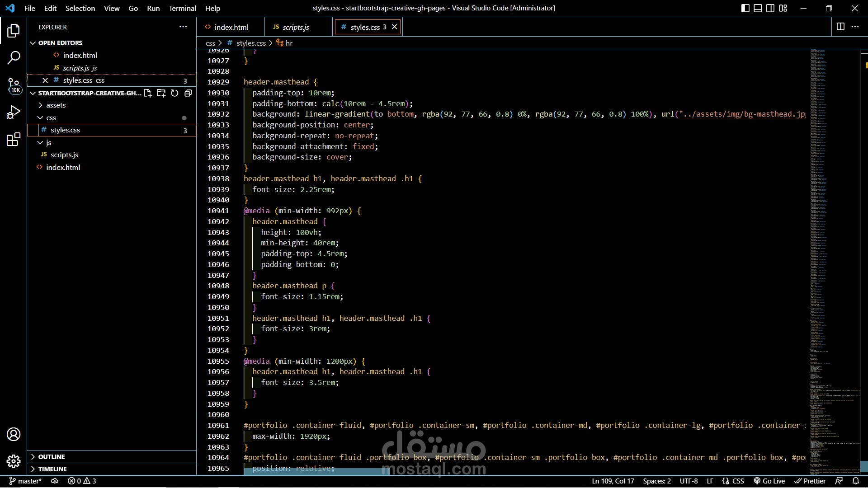Open editor more actions ellipsis

[x=855, y=27]
